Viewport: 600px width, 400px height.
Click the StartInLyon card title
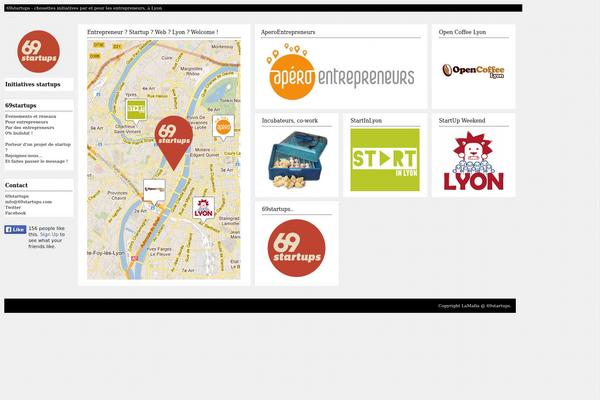point(366,121)
